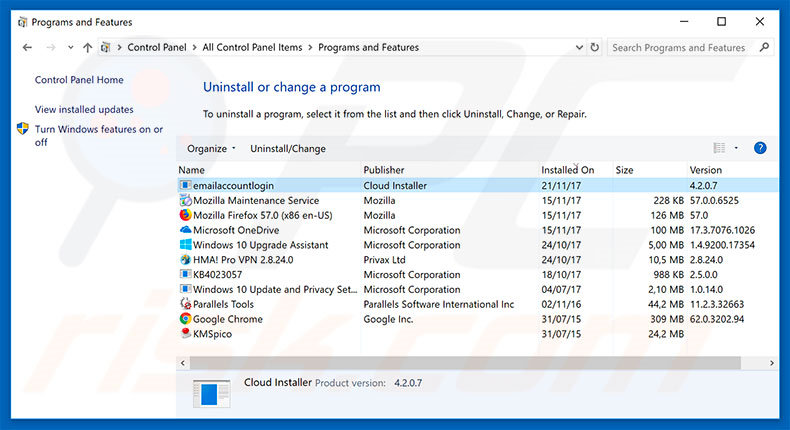Select the Parallels Tools icon
This screenshot has height=430, width=790.
pos(185,304)
